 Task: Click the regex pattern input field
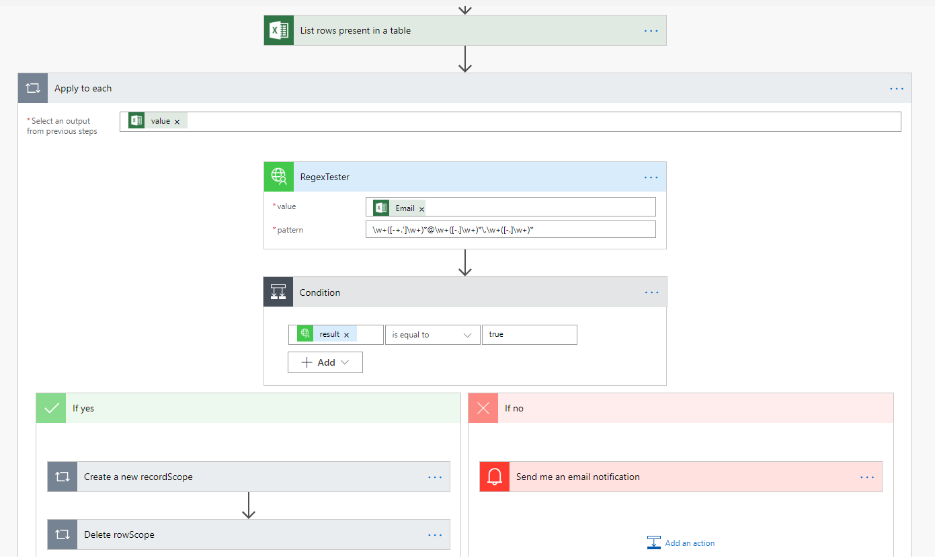tap(511, 229)
